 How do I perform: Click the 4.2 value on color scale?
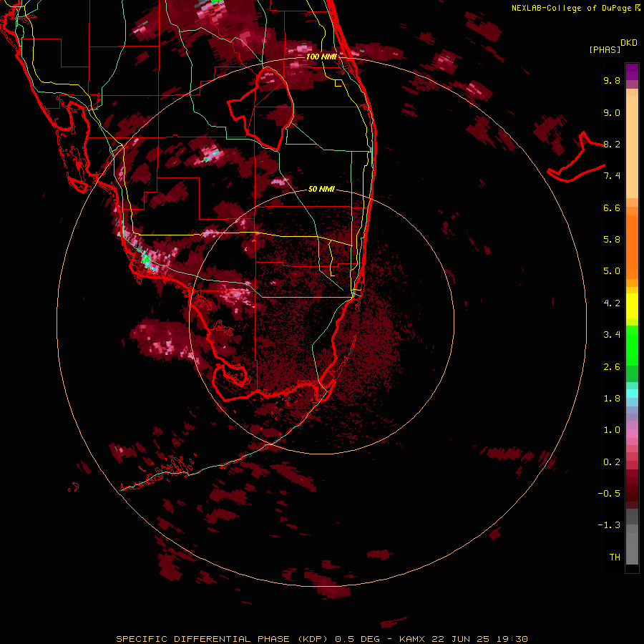pos(612,303)
